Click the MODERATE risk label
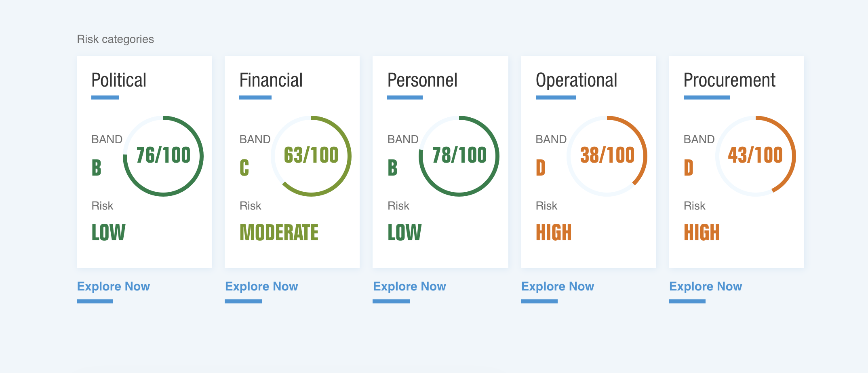 (x=279, y=233)
